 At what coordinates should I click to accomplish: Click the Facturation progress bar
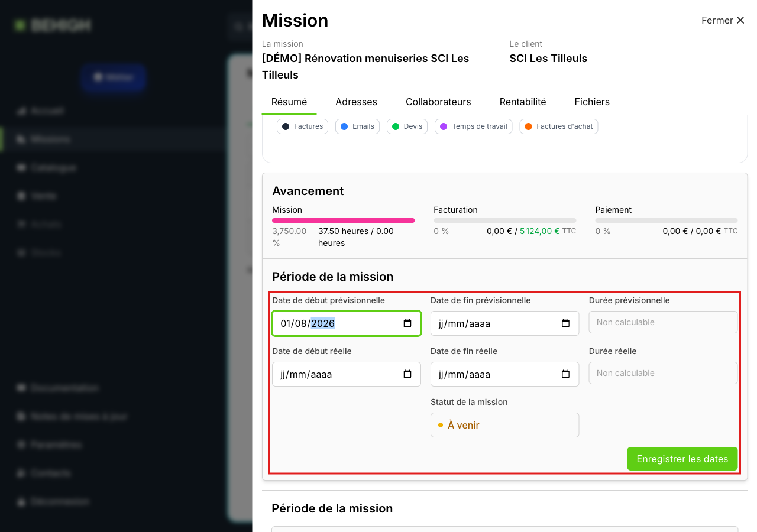click(505, 220)
